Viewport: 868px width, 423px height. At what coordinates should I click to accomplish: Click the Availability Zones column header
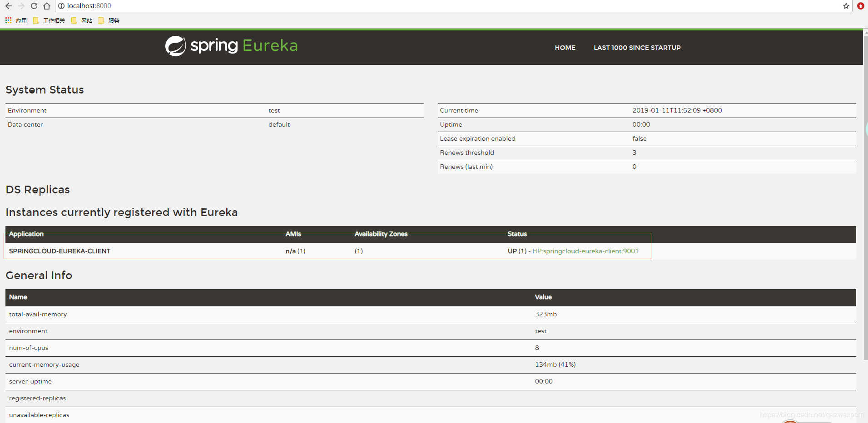pyautogui.click(x=381, y=234)
